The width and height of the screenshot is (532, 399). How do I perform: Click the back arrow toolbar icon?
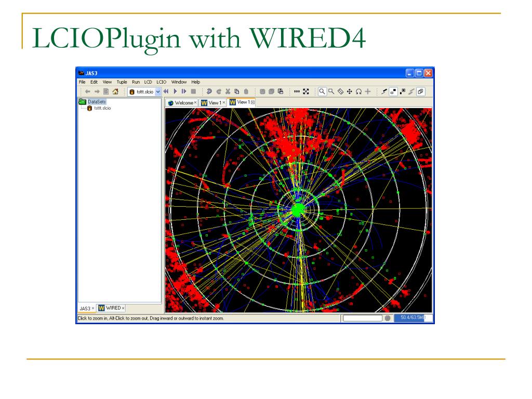(87, 91)
